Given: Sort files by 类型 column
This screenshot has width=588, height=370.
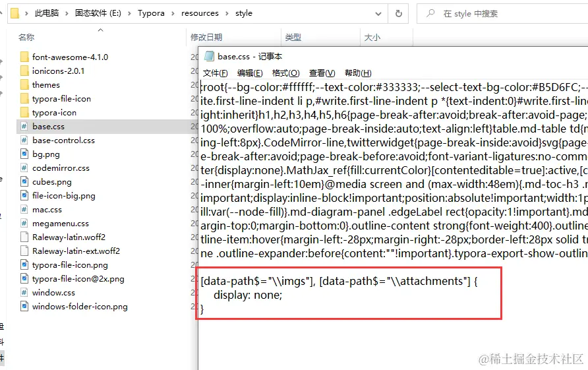Looking at the screenshot, I should (x=293, y=37).
